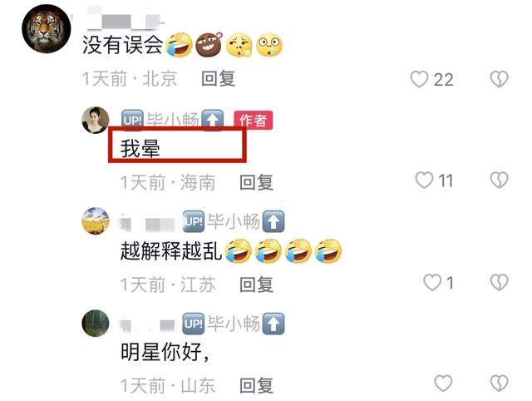Image resolution: width=532 pixels, height=401 pixels.
Task: Tap 毕小畅 mention in the 山东 comment
Action: tap(234, 324)
